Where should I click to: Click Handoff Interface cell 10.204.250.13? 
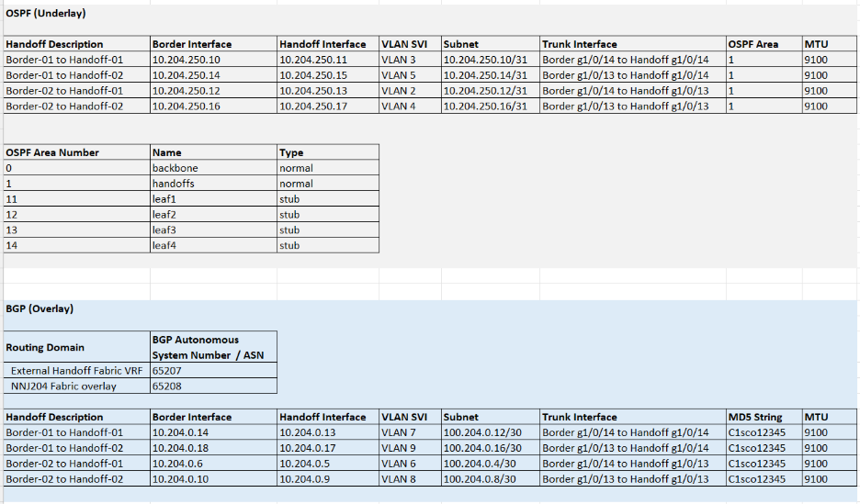pyautogui.click(x=328, y=91)
